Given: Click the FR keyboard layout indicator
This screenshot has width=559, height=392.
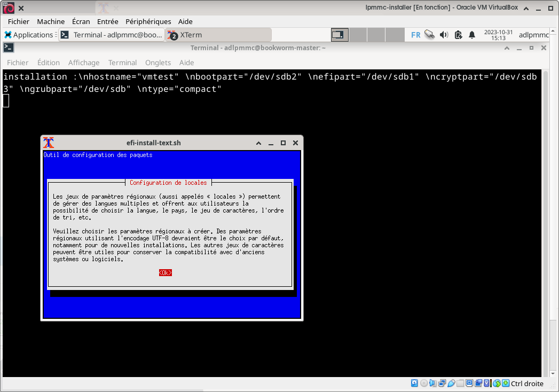Looking at the screenshot, I should click(x=415, y=35).
